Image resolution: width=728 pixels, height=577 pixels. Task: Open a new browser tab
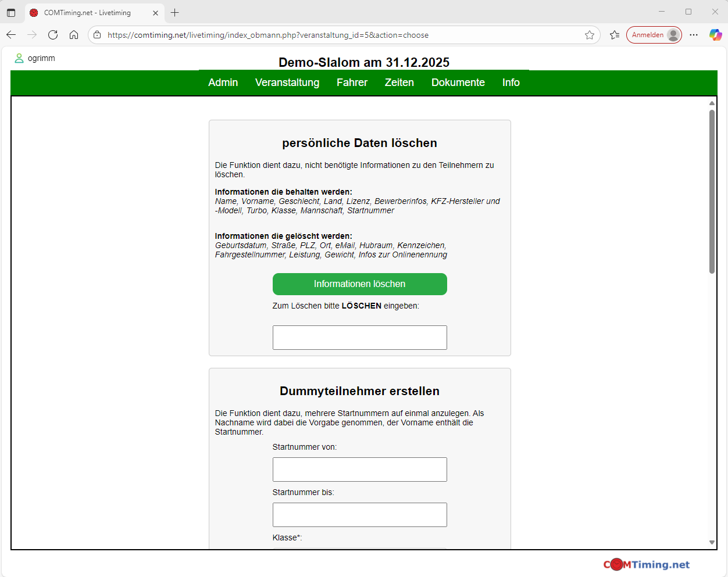175,12
